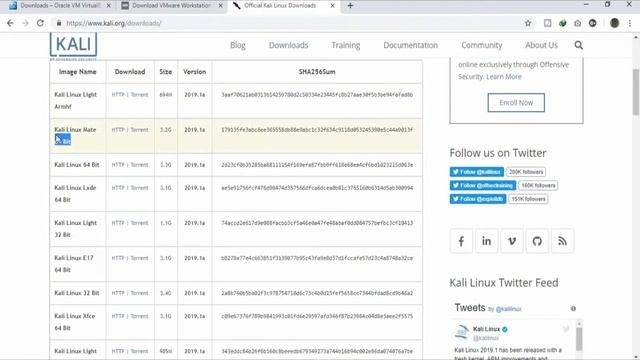Download Kali Linux 64 Bit via HTTP
The image size is (640, 360).
click(x=118, y=165)
